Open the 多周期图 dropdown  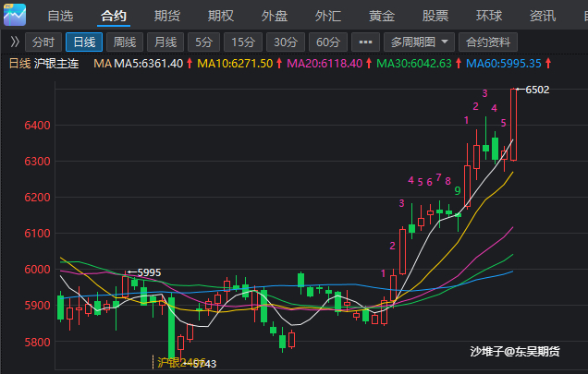click(x=419, y=42)
